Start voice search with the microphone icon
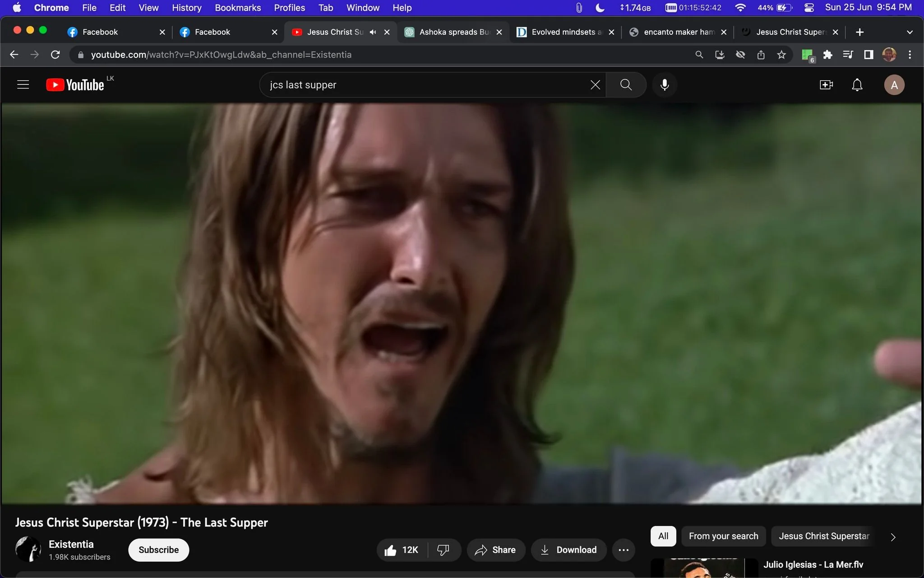This screenshot has height=578, width=924. point(664,84)
